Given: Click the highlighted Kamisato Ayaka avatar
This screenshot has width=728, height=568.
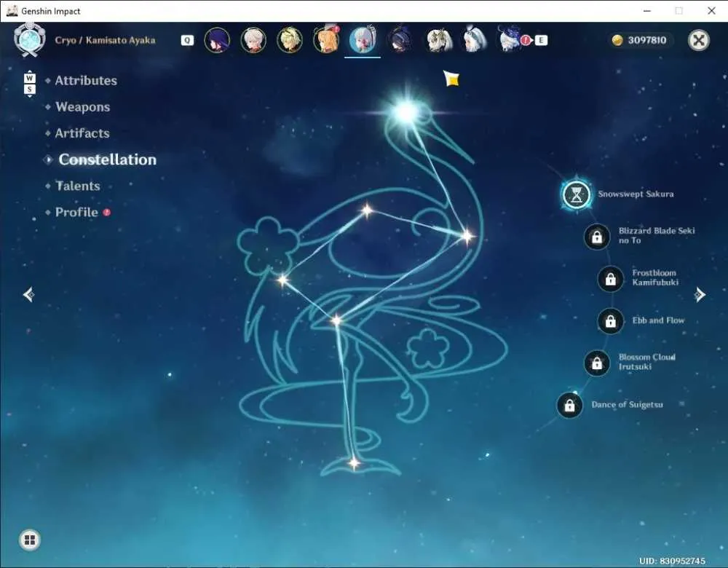Looking at the screenshot, I should (363, 40).
